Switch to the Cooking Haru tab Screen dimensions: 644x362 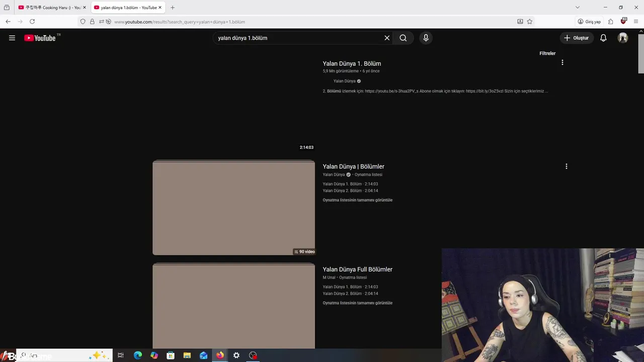[x=52, y=8]
